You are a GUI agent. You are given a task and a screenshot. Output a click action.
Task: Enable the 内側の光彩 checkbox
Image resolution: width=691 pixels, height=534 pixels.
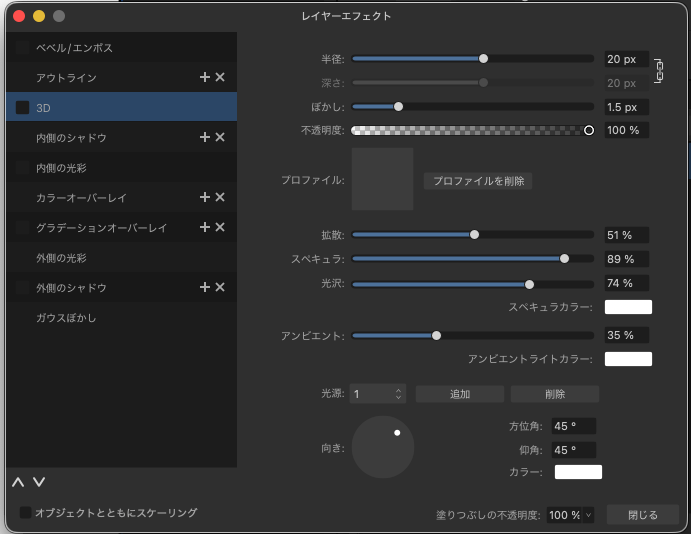22,167
